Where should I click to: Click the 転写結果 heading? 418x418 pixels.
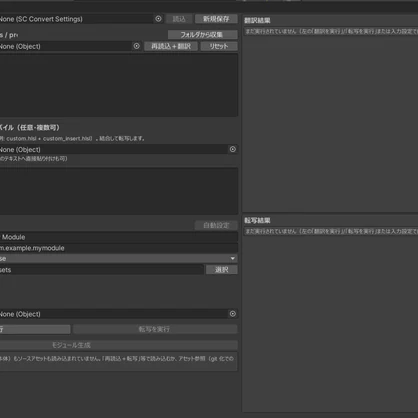pos(257,220)
